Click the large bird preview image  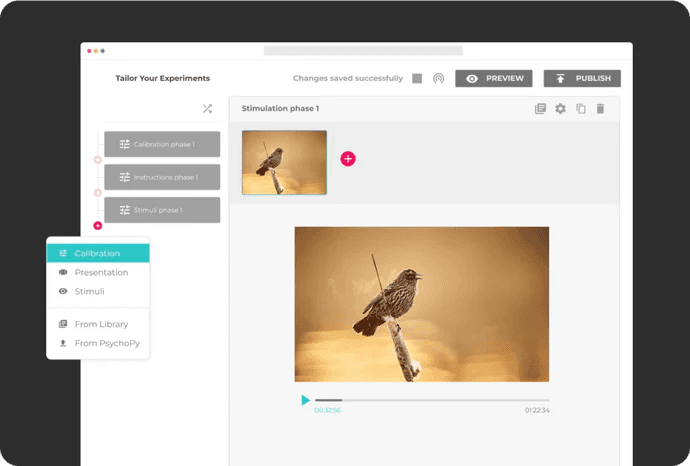(x=422, y=304)
